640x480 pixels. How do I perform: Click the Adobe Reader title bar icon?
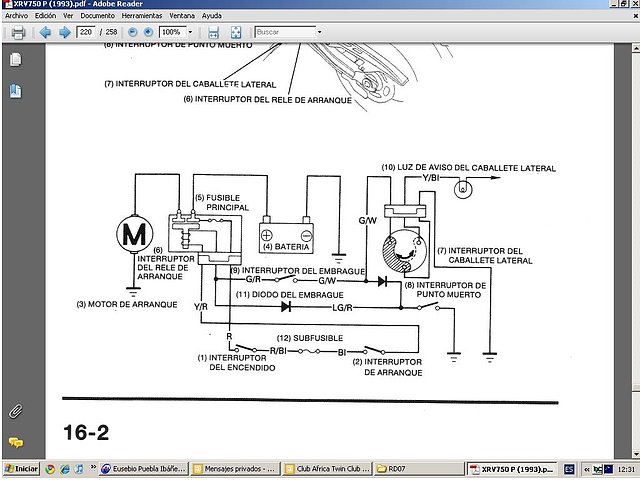[8, 4]
